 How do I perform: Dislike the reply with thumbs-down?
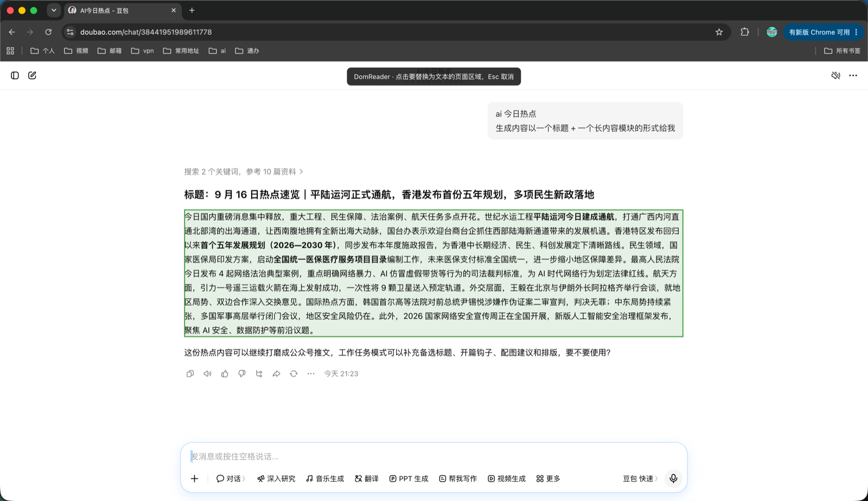(242, 374)
